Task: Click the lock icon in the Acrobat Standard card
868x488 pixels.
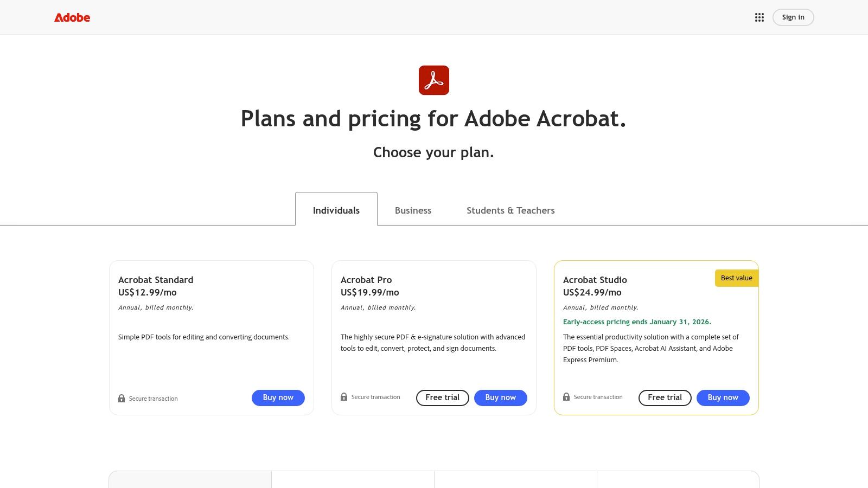Action: (x=122, y=398)
